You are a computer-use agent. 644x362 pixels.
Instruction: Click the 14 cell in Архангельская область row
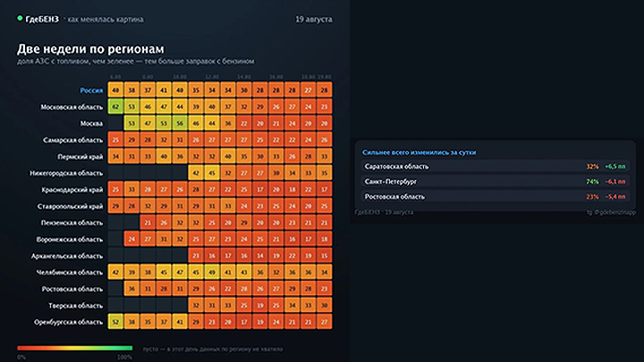click(x=260, y=256)
